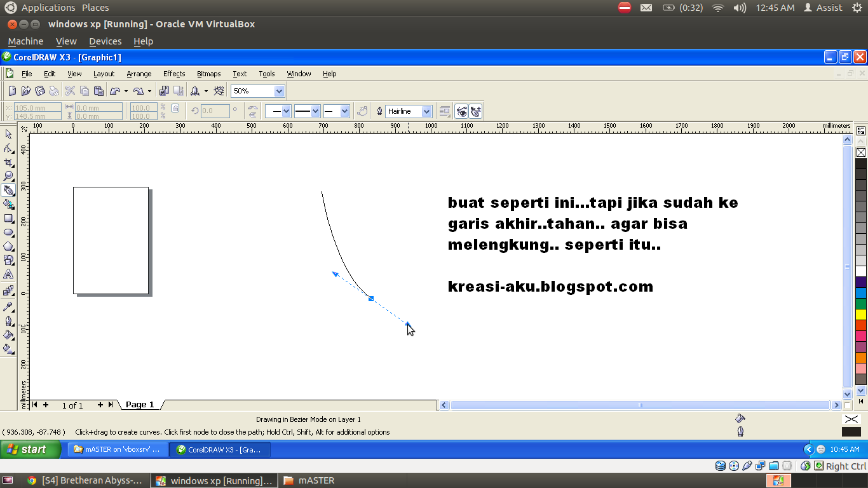Open the Arrange menu
This screenshot has height=488, width=868.
point(139,74)
